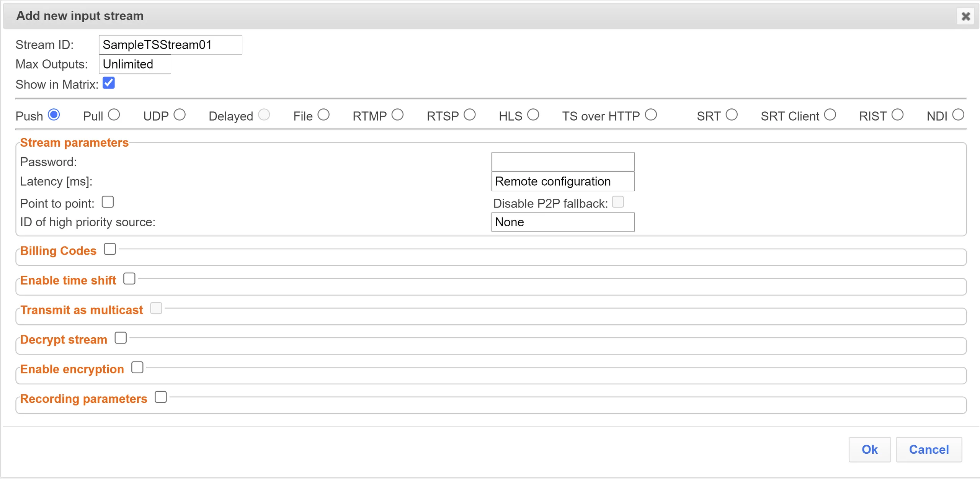Viewport: 980px width, 479px height.
Task: Click the Ok button
Action: (x=869, y=450)
